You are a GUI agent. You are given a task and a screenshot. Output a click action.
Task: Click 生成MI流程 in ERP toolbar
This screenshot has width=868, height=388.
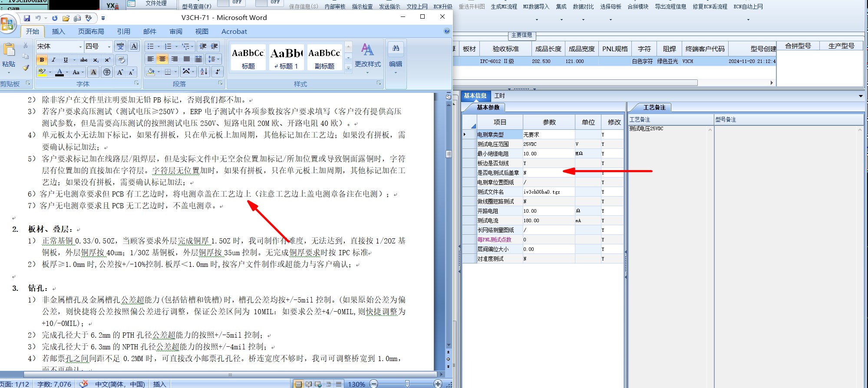504,7
